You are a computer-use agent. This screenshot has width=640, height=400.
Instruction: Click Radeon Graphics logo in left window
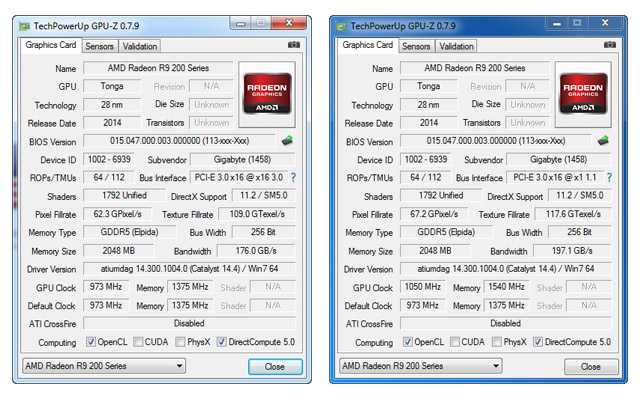(267, 93)
